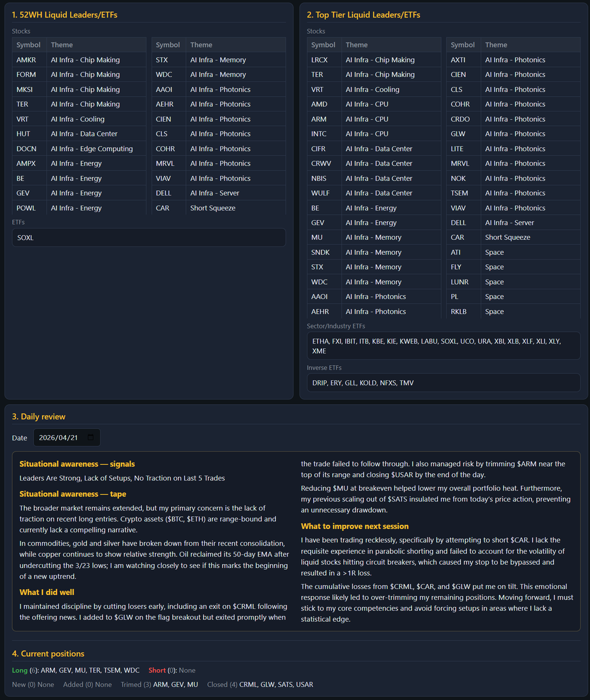The height and width of the screenshot is (700, 590).
Task: Select the INTC symbol cell
Action: 324,134
